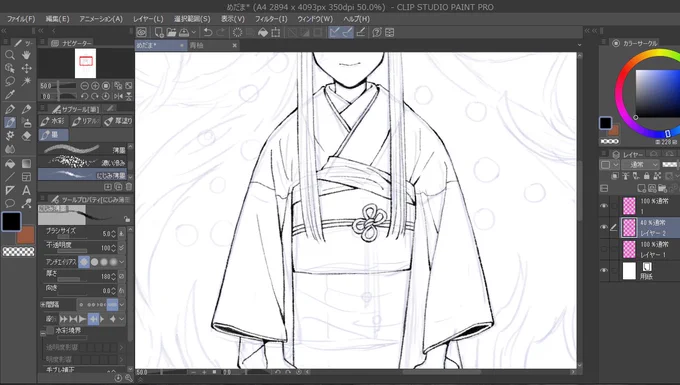Select the pen tool
Viewport: 680px width, 385px height.
10,109
